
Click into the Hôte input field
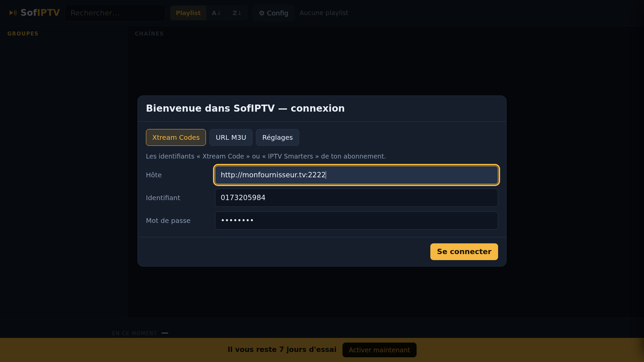tap(357, 175)
